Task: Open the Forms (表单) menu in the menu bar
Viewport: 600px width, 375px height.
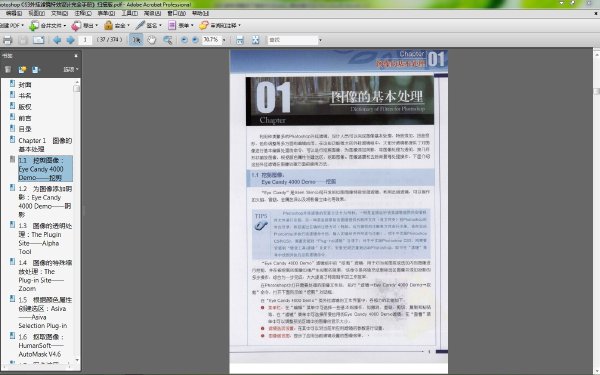Action: click(106, 13)
